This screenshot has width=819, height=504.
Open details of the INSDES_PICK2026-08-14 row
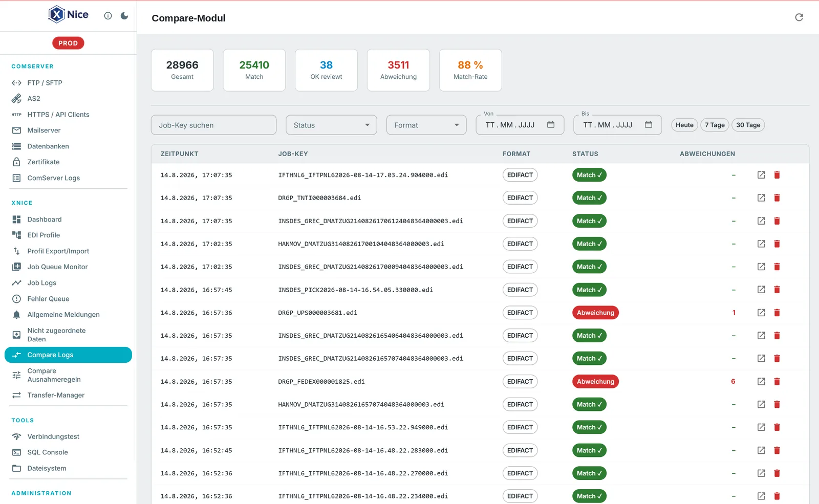pos(761,290)
